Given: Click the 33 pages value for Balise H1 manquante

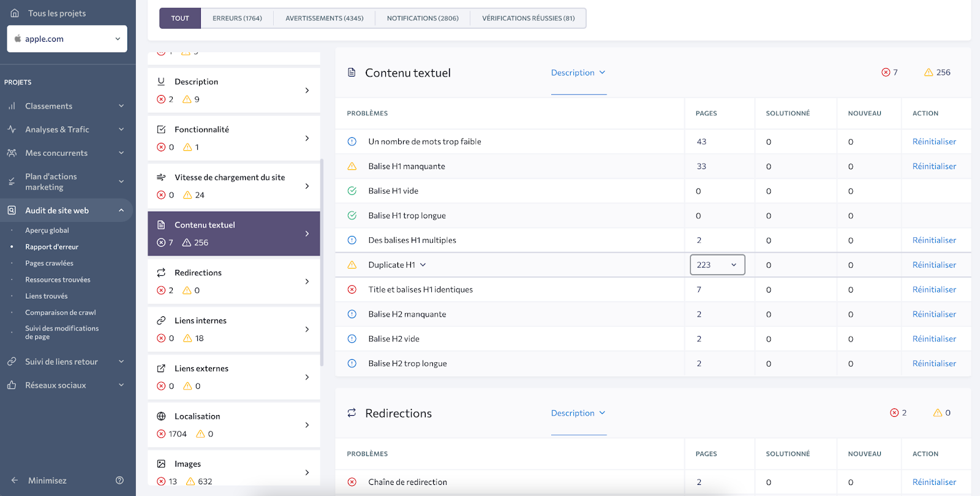Looking at the screenshot, I should coord(701,166).
